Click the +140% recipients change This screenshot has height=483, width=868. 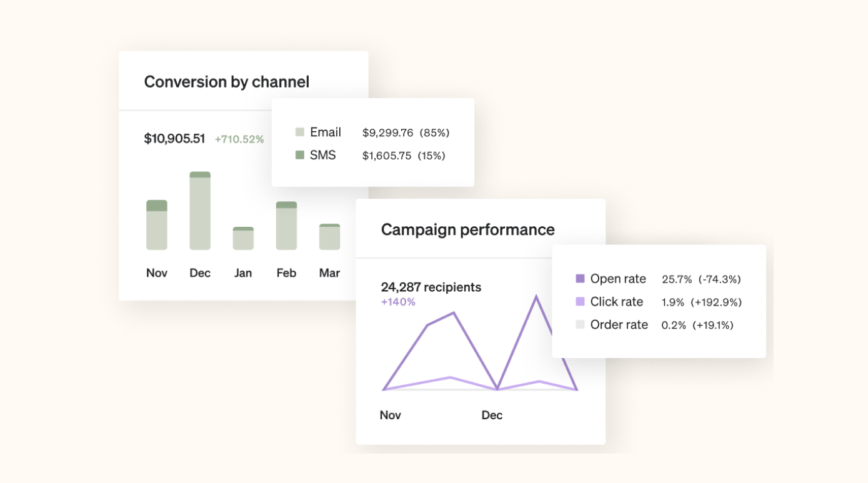click(x=398, y=302)
